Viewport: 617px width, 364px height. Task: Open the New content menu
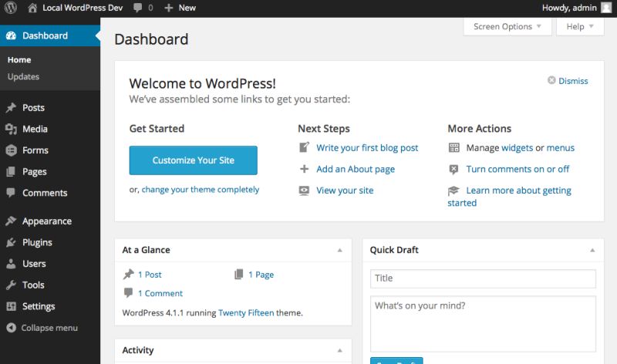(x=180, y=8)
